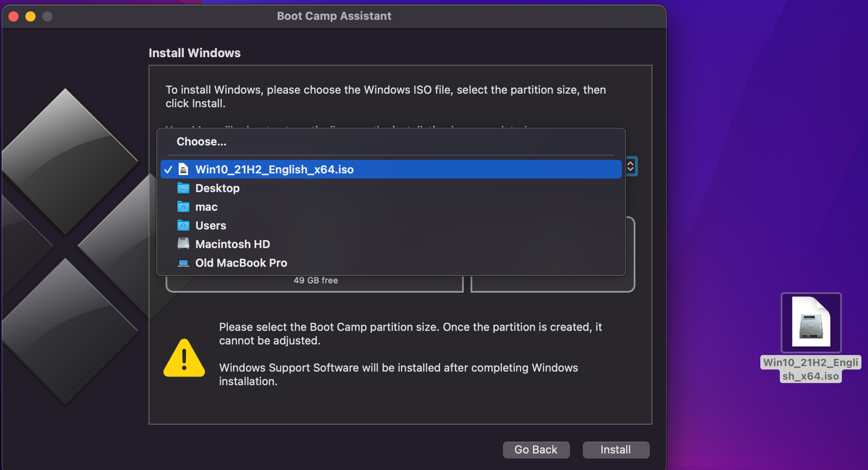Click the 49 GB free partition label
This screenshot has height=470, width=868.
coord(315,281)
